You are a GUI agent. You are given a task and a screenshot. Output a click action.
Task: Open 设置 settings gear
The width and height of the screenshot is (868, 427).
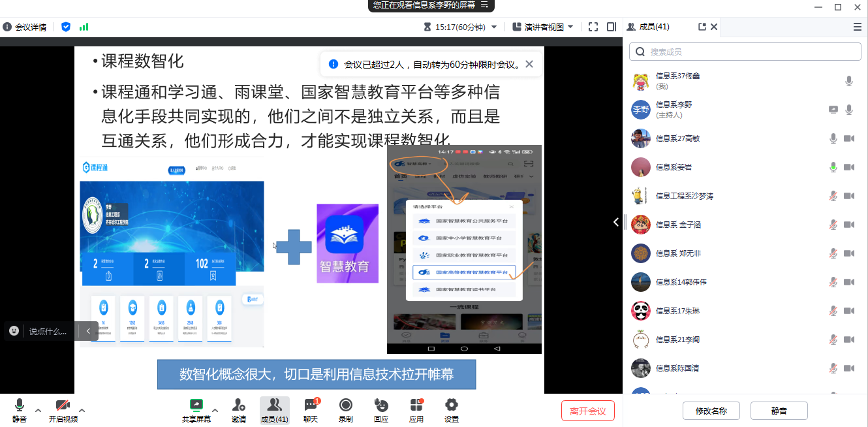coord(451,411)
